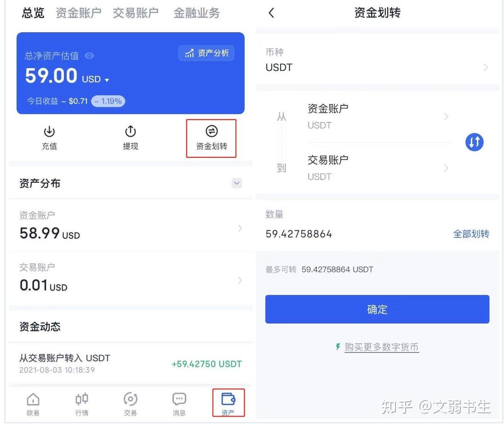Click the 欧易 home icon
Image resolution: width=504 pixels, height=428 pixels.
point(33,404)
